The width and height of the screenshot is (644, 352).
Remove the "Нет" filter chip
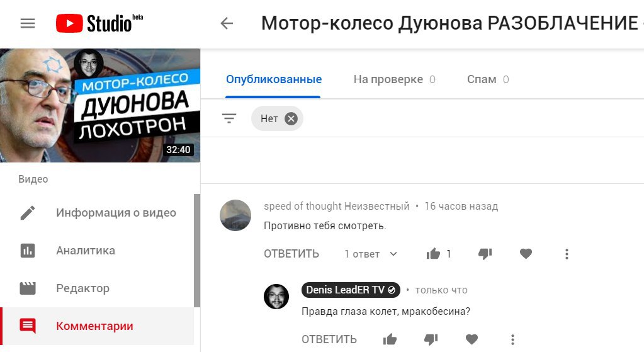pyautogui.click(x=291, y=119)
